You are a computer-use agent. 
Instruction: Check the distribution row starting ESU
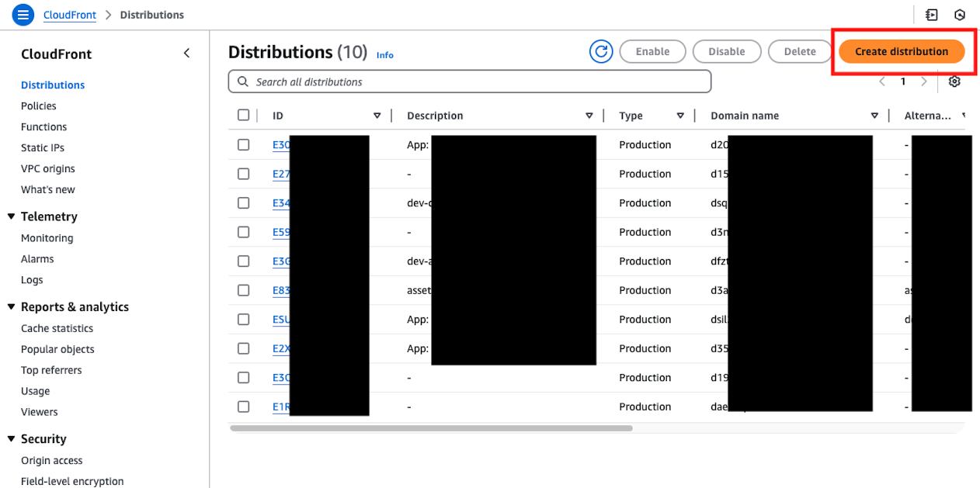pyautogui.click(x=244, y=319)
